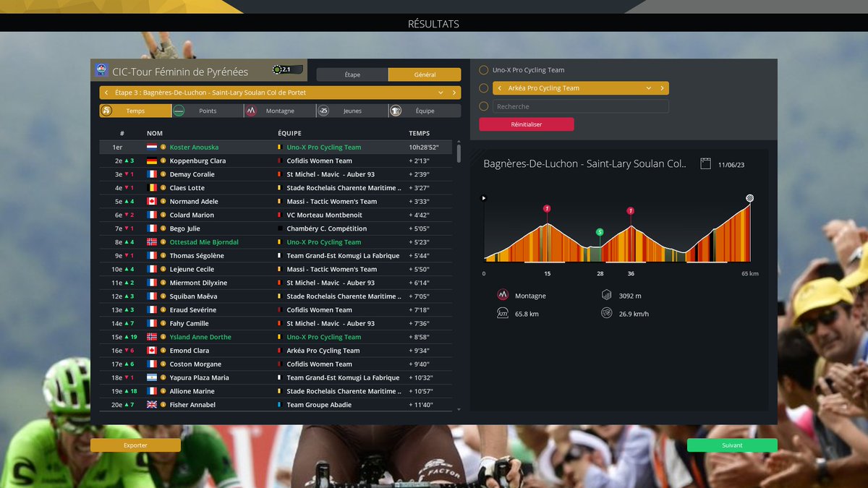Select the yellow jersey Temps classification icon
This screenshot has height=488, width=868.
pyautogui.click(x=107, y=110)
